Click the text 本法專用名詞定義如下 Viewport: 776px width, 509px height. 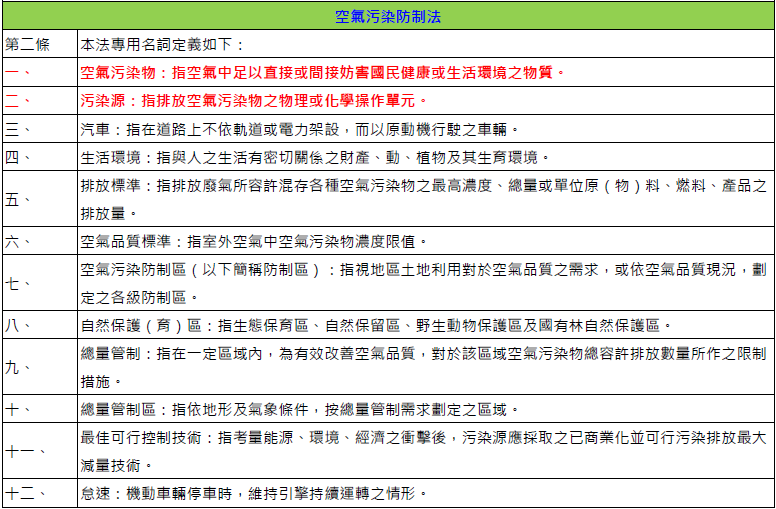(156, 45)
